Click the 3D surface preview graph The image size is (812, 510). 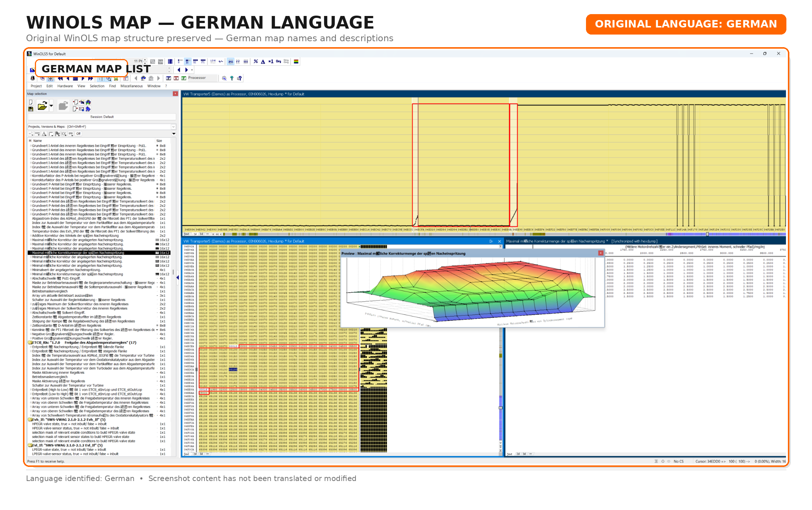point(472,292)
